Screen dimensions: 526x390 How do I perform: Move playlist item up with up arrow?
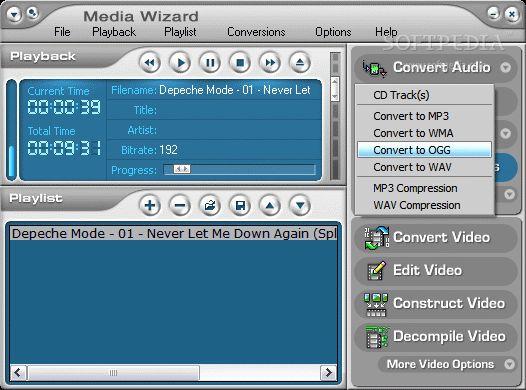(x=270, y=205)
